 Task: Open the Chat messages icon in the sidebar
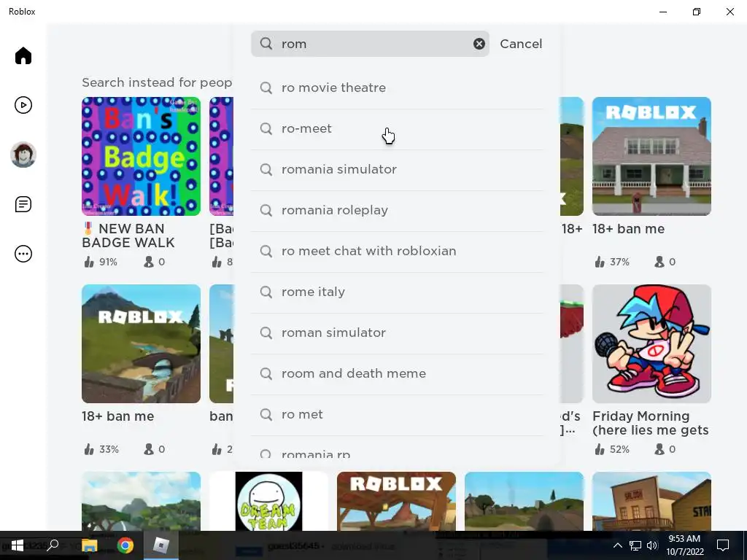pyautogui.click(x=23, y=204)
